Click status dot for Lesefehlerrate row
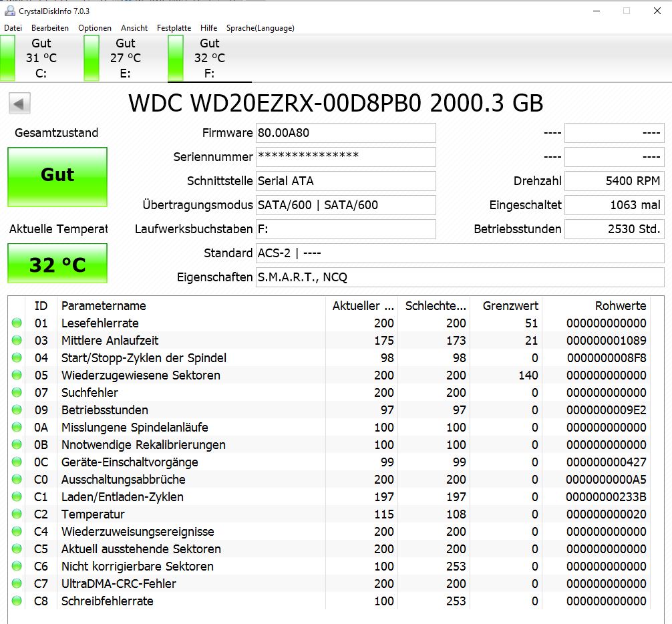672x624 pixels. pos(17,323)
